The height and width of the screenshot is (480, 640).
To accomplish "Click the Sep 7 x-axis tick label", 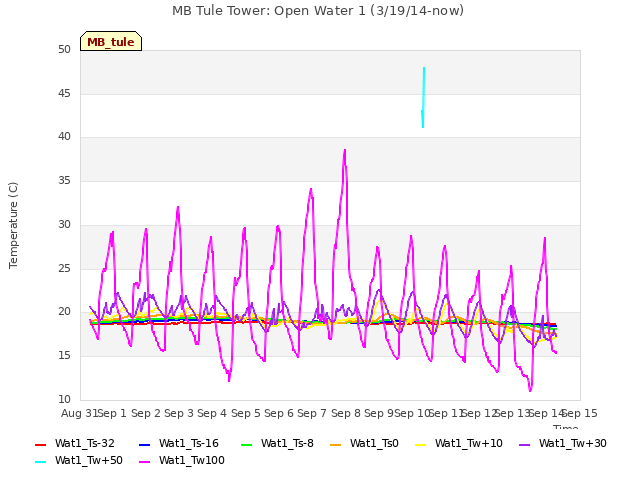I will [312, 413].
